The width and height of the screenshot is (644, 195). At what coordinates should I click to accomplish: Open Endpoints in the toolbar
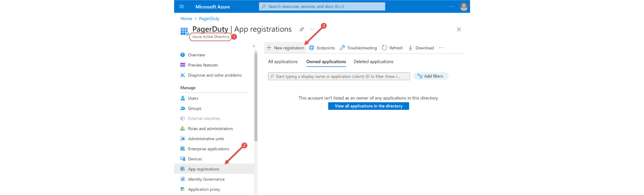click(x=322, y=48)
